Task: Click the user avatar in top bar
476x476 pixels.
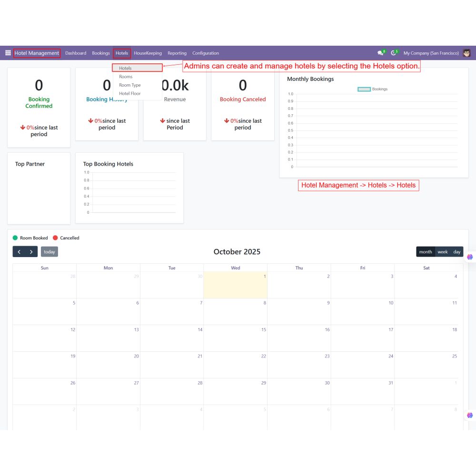Action: tap(467, 53)
